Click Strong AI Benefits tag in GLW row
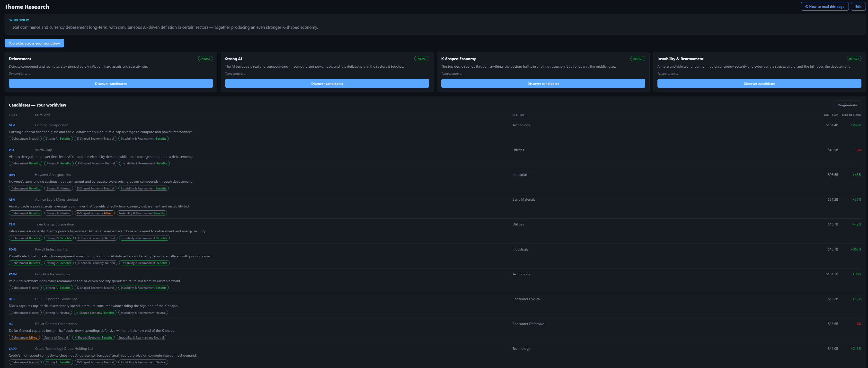This screenshot has width=868, height=368. (58, 138)
